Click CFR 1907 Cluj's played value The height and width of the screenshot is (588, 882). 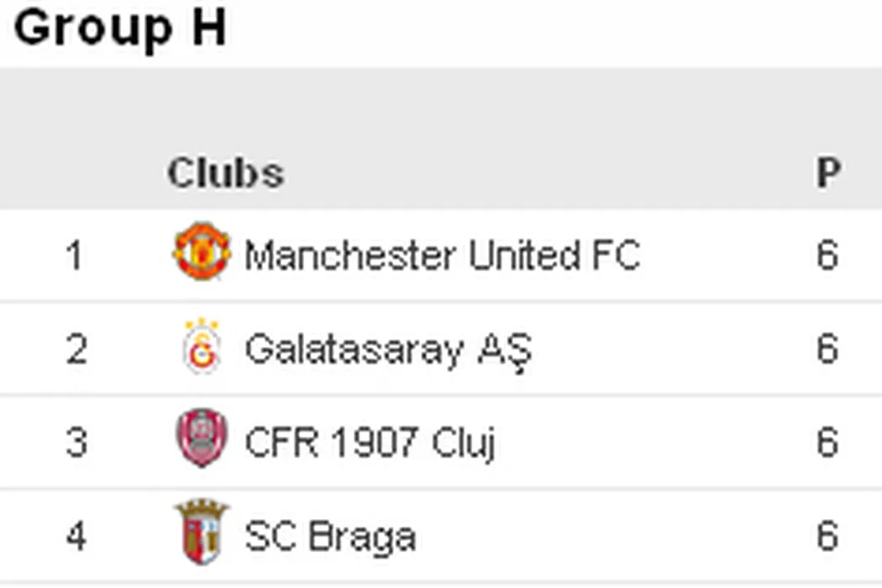tap(827, 443)
